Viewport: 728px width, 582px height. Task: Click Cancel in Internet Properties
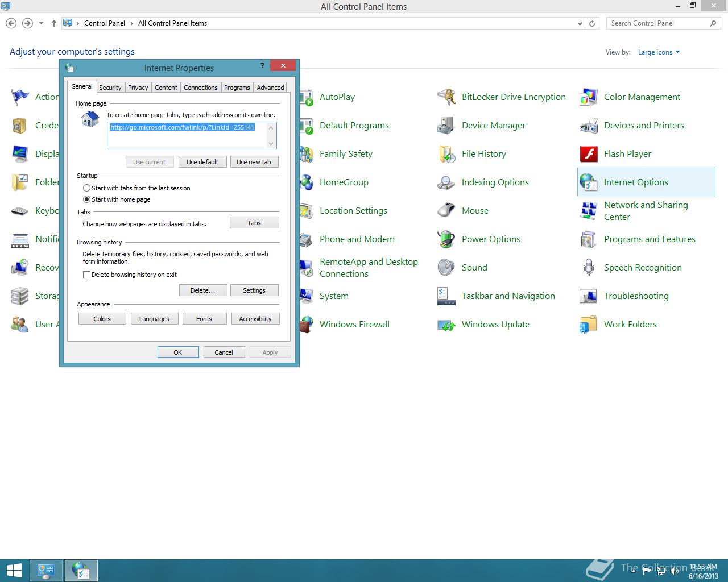(224, 352)
